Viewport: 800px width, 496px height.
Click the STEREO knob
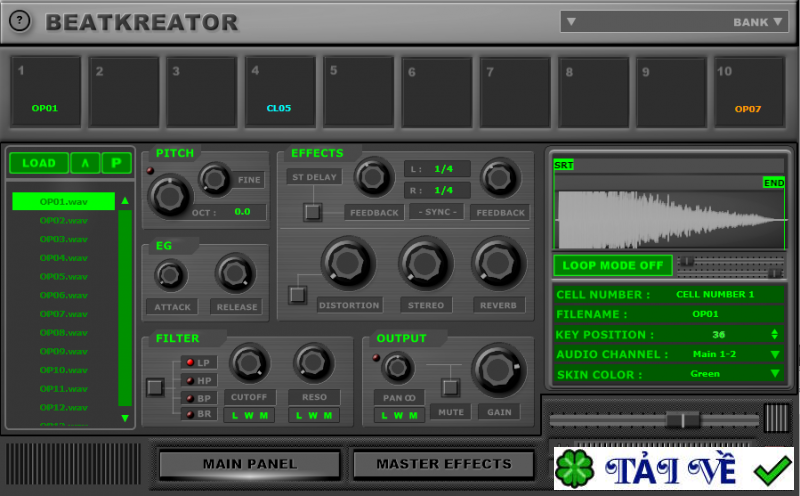click(x=425, y=264)
